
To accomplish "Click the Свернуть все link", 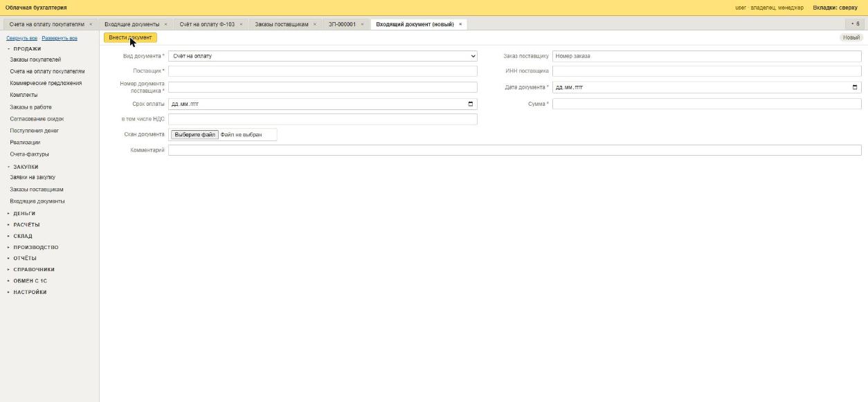I will tap(21, 38).
